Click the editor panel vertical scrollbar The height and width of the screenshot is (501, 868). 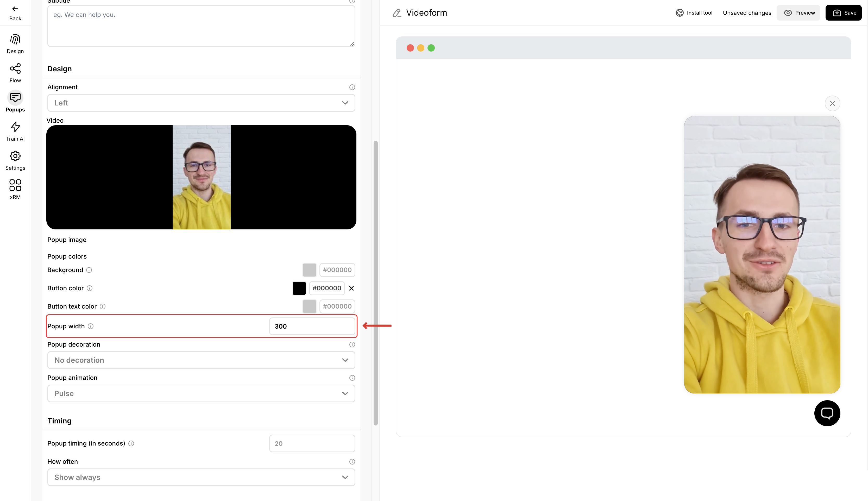coord(376,283)
